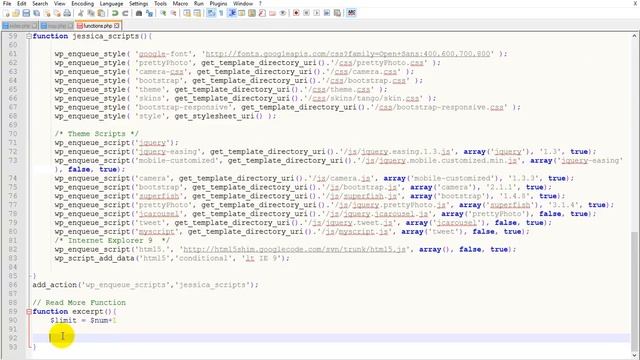Open the user defined language icon
This screenshot has width=640, height=360.
pyautogui.click(x=241, y=13)
